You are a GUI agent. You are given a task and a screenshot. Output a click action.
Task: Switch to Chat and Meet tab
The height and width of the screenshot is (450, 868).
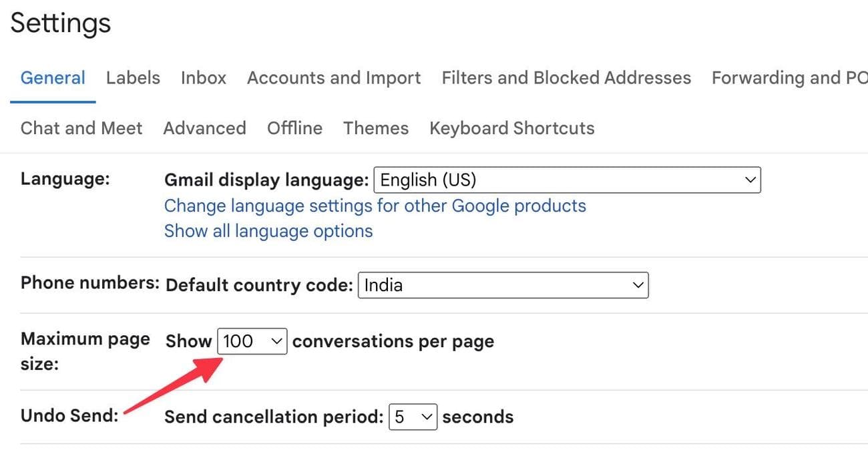coord(81,128)
